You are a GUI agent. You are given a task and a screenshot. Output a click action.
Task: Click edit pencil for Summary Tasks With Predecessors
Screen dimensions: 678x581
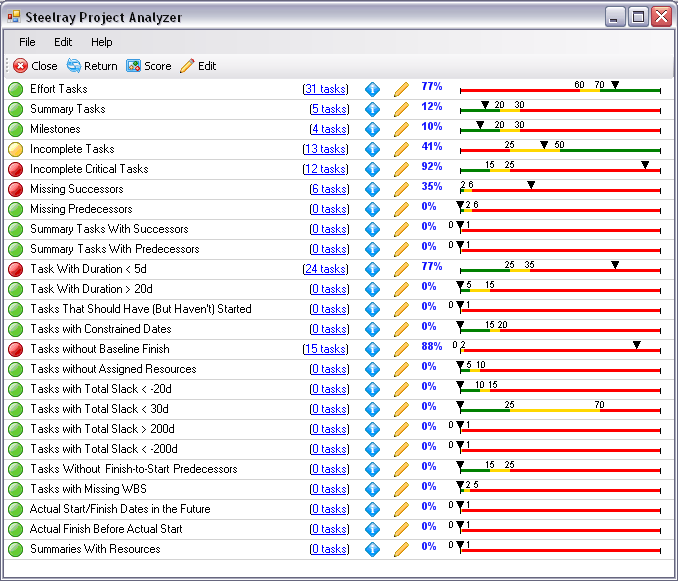(x=401, y=249)
